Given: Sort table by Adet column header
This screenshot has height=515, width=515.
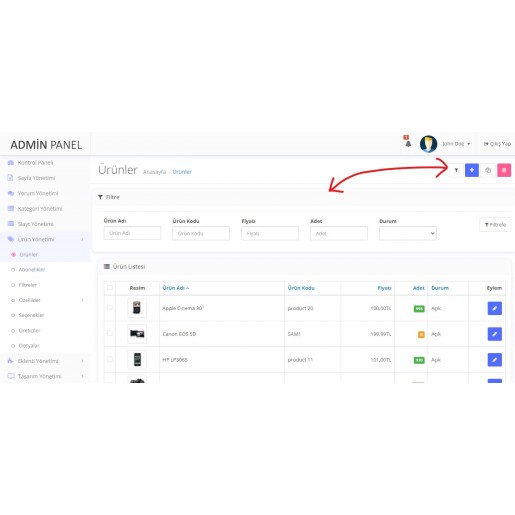Looking at the screenshot, I should [x=419, y=288].
